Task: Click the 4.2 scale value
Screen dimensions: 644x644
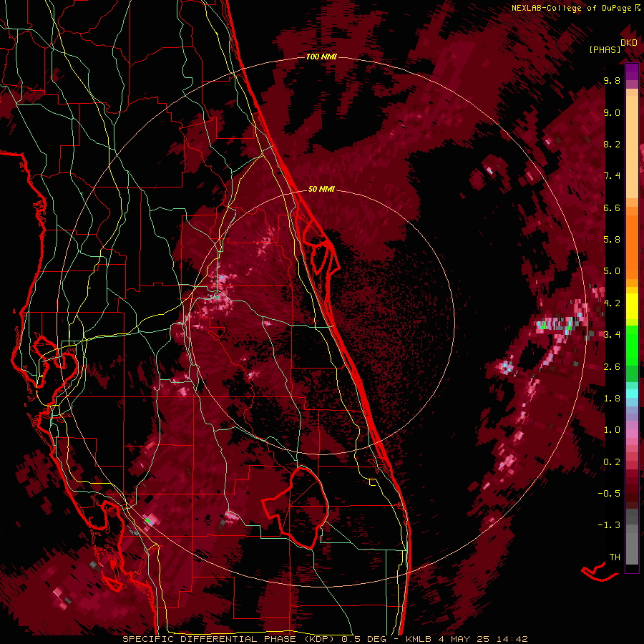Action: (x=612, y=303)
